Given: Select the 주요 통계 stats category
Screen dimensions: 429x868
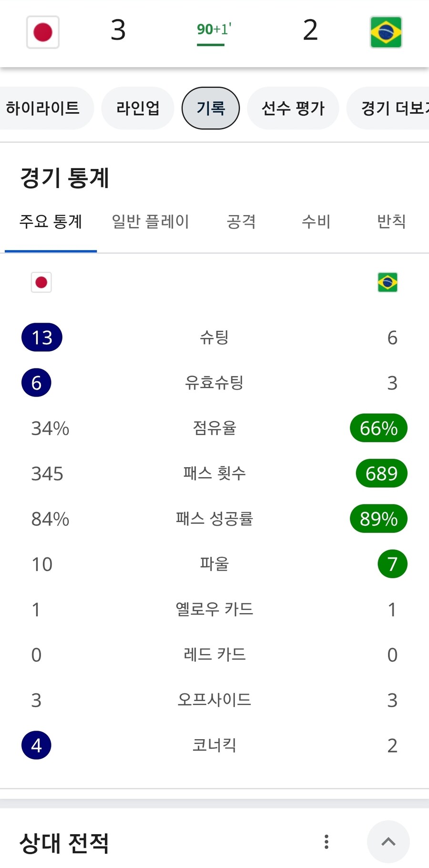Looking at the screenshot, I should [51, 222].
